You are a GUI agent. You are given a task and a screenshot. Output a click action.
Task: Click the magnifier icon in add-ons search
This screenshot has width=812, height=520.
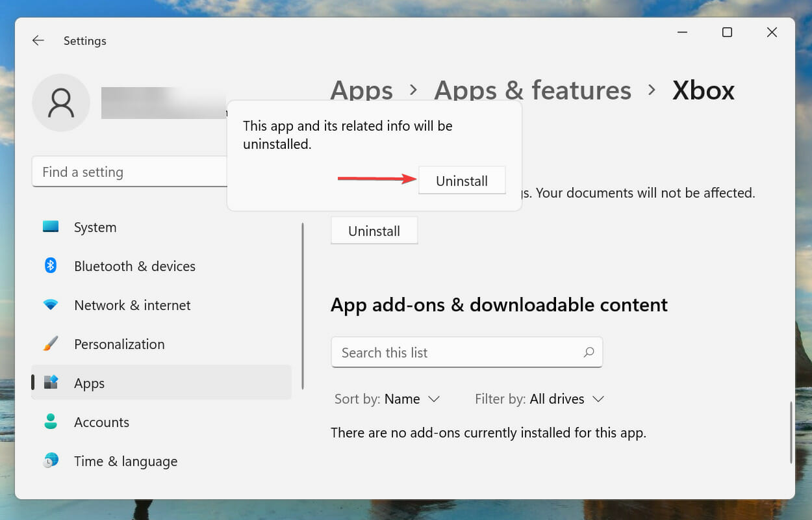pyautogui.click(x=589, y=352)
